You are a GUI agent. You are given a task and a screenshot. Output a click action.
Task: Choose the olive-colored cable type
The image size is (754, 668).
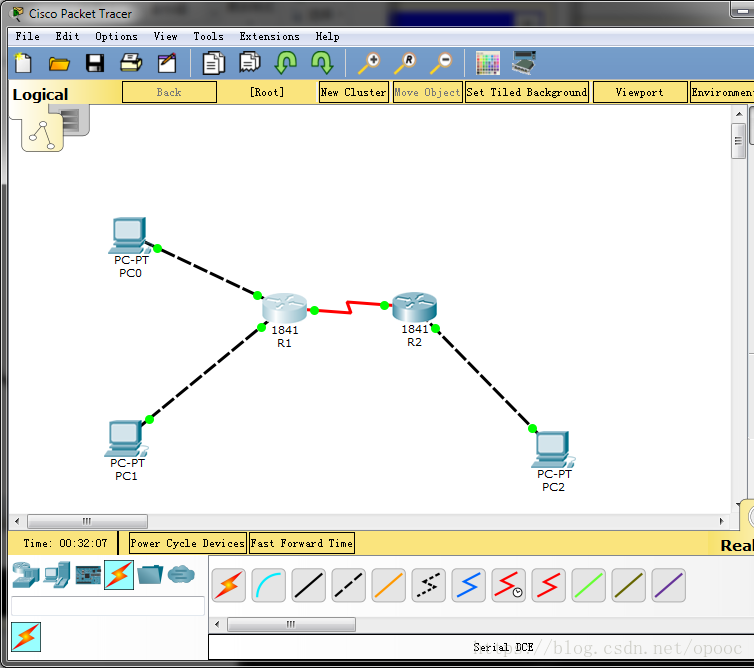click(x=628, y=585)
